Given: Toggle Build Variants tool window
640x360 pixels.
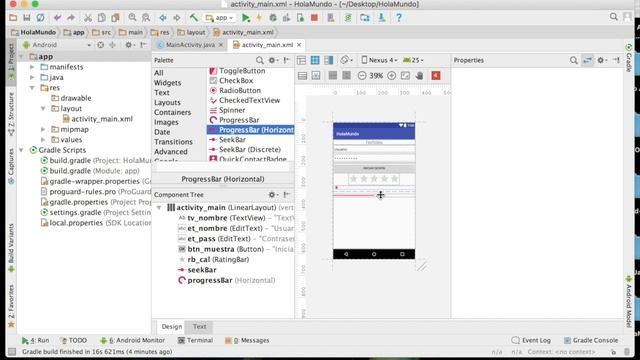Looking at the screenshot, I should click(11, 248).
